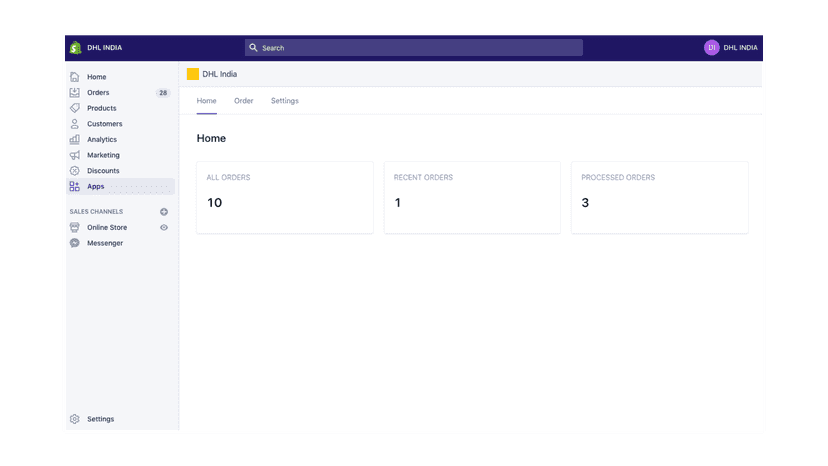
Task: Click the Settings gear icon at bottom
Action: pos(74,419)
